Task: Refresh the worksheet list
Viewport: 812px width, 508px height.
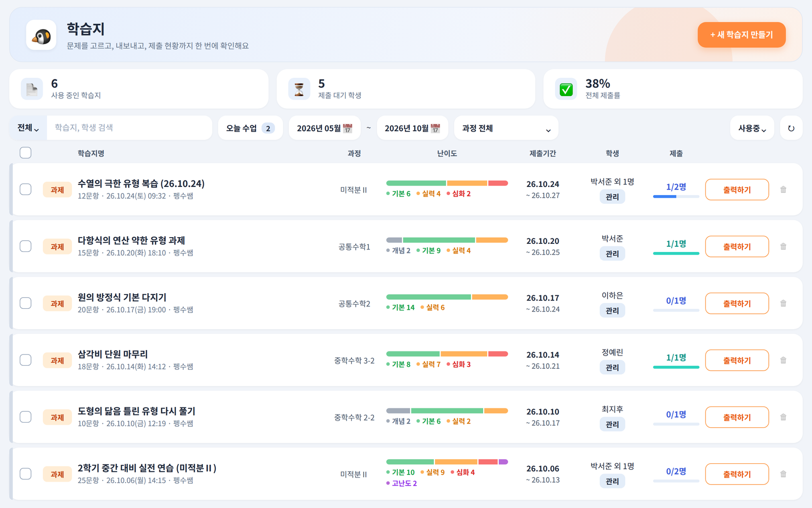Action: (x=791, y=128)
